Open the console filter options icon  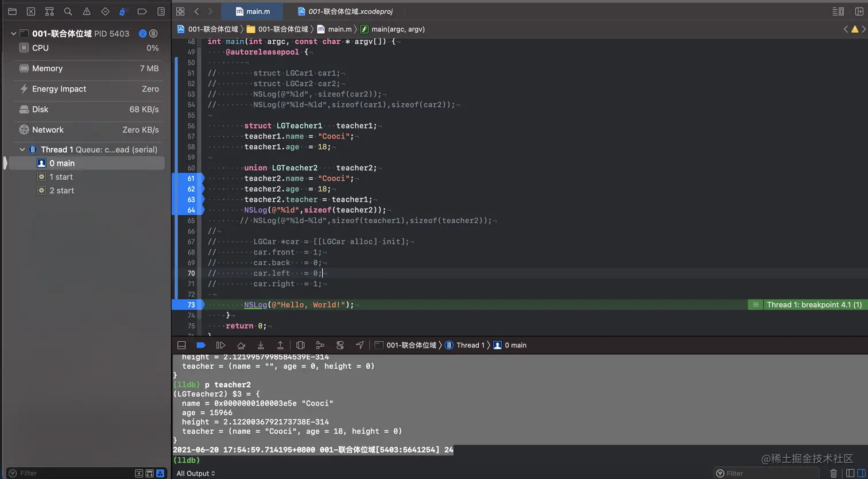pos(719,473)
